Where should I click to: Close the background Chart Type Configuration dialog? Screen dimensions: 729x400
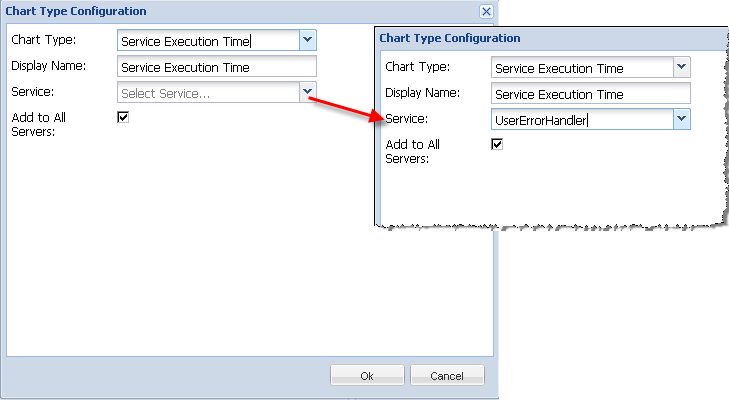tap(486, 11)
